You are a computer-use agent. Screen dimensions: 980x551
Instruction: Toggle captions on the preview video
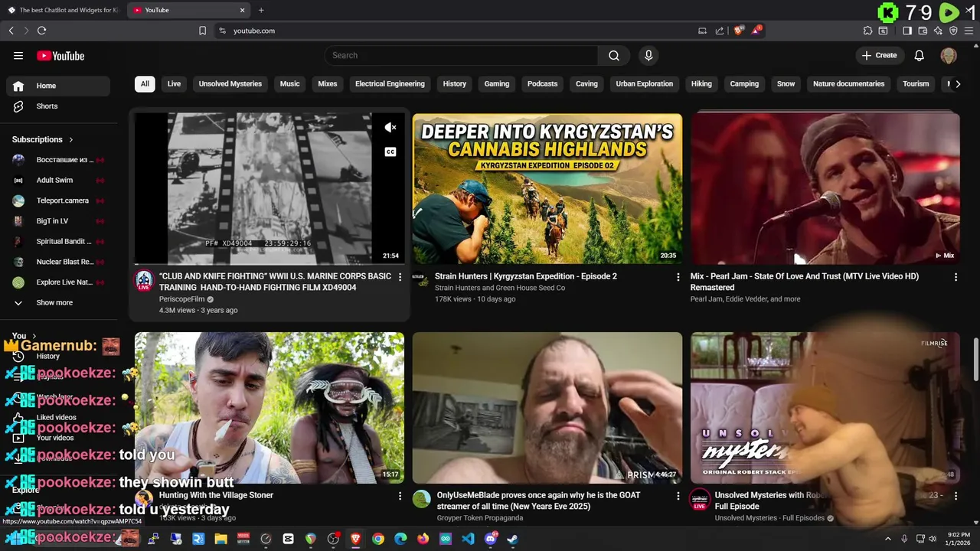point(390,152)
